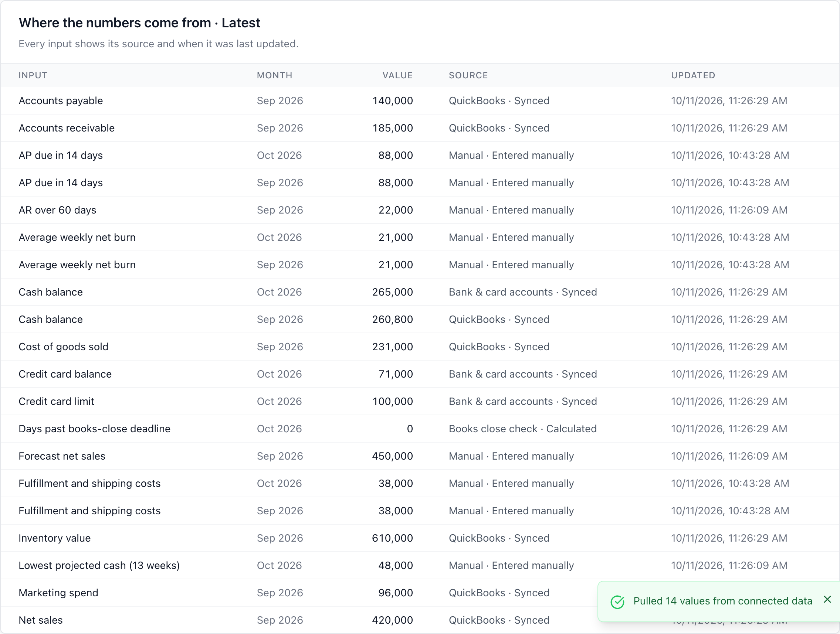This screenshot has width=840, height=634.
Task: Dismiss the 'Pulled 14 values' toast notification
Action: click(827, 600)
